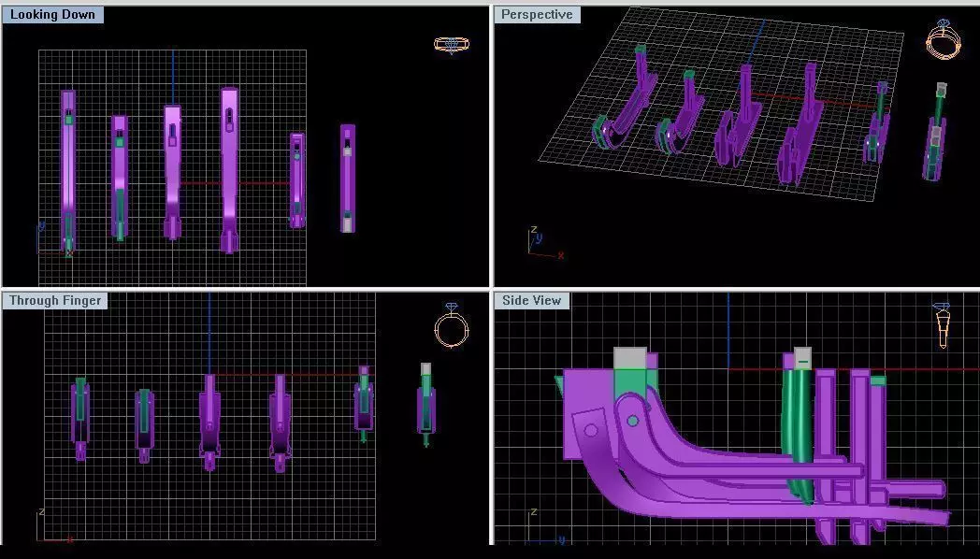The image size is (980, 559).
Task: Click the ring icon in Side View viewport
Action: click(943, 324)
